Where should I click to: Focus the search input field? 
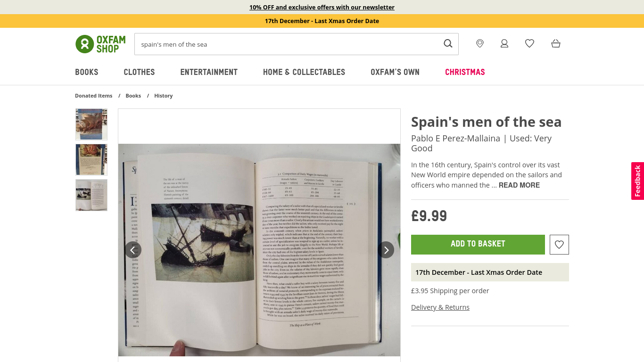288,44
